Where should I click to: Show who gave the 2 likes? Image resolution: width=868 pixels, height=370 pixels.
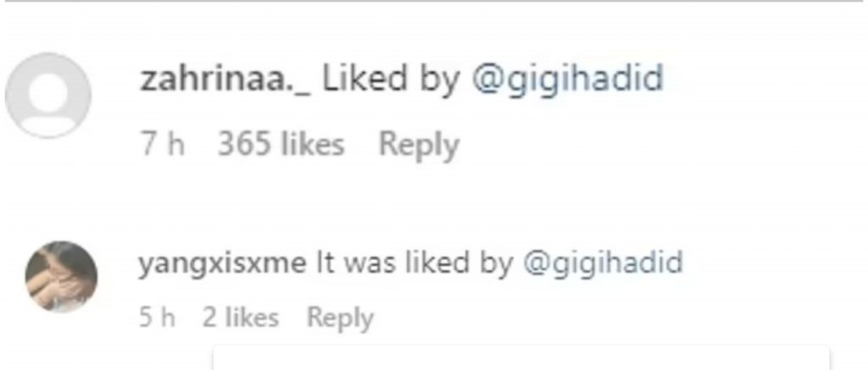click(241, 318)
